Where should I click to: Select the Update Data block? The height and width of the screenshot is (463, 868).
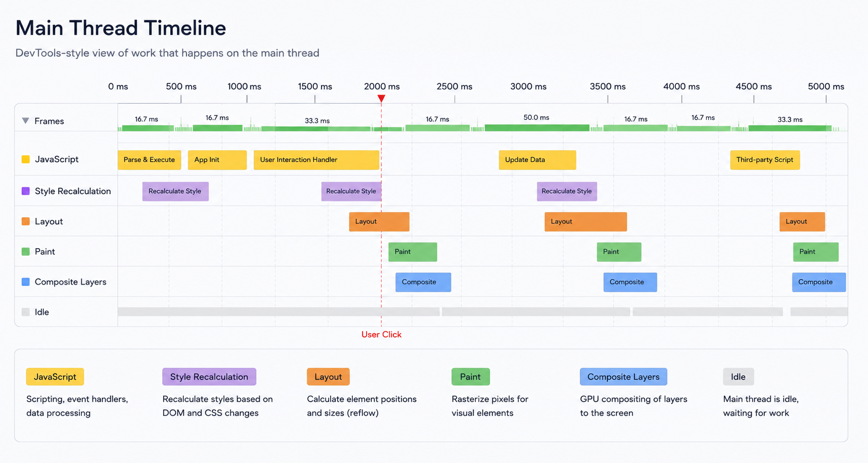(x=537, y=160)
